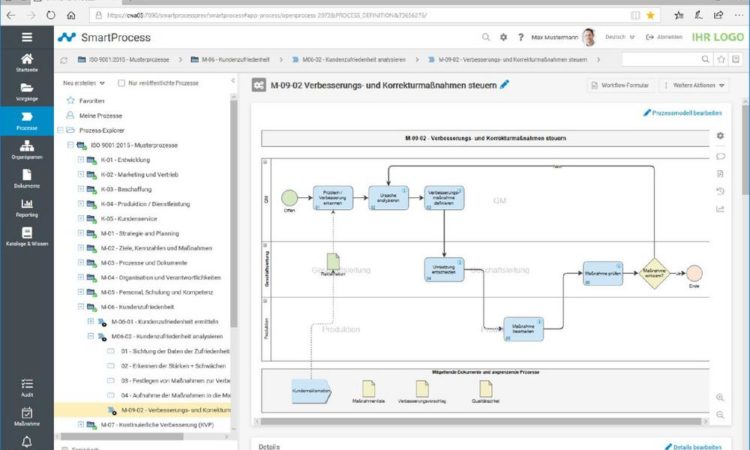Click browser refresh button
Screen dimensions: 750x450
coord(51,15)
